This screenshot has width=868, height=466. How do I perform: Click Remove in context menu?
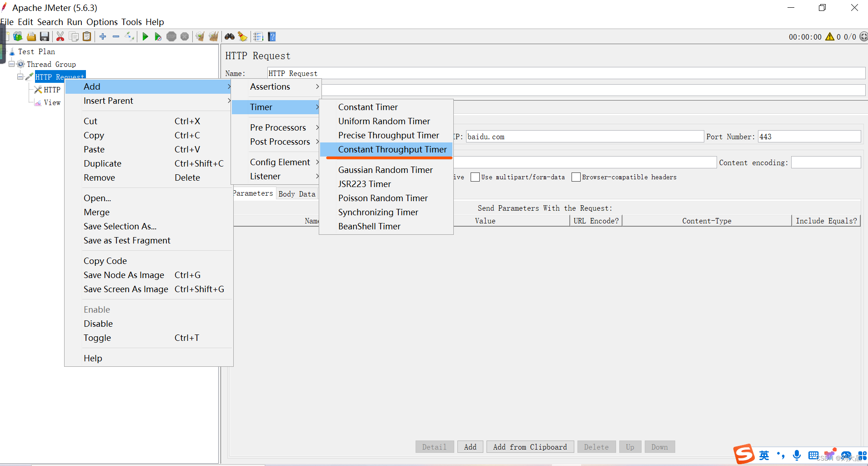click(x=149, y=177)
